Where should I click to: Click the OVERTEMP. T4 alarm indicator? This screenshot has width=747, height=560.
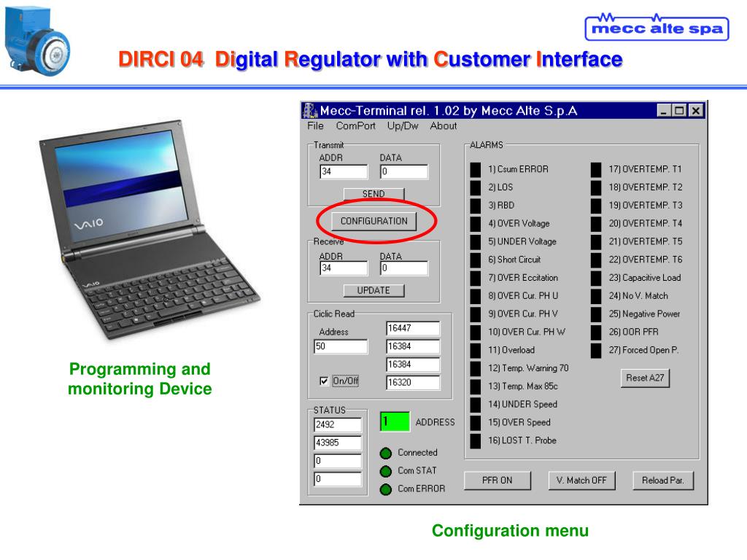click(x=596, y=224)
